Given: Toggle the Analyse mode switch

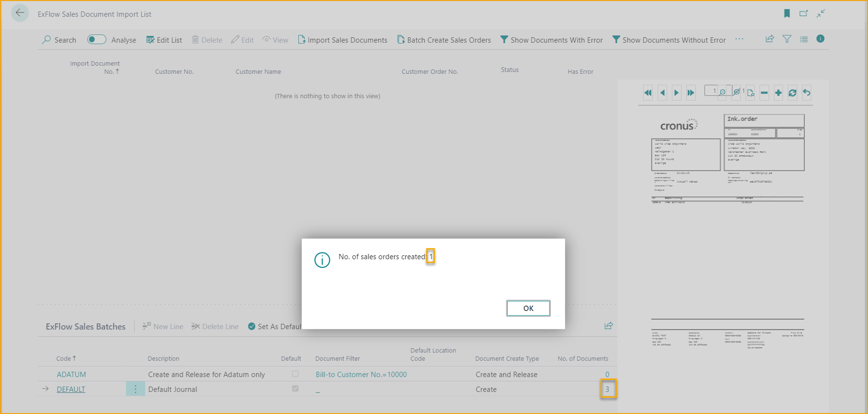Looking at the screenshot, I should point(97,40).
